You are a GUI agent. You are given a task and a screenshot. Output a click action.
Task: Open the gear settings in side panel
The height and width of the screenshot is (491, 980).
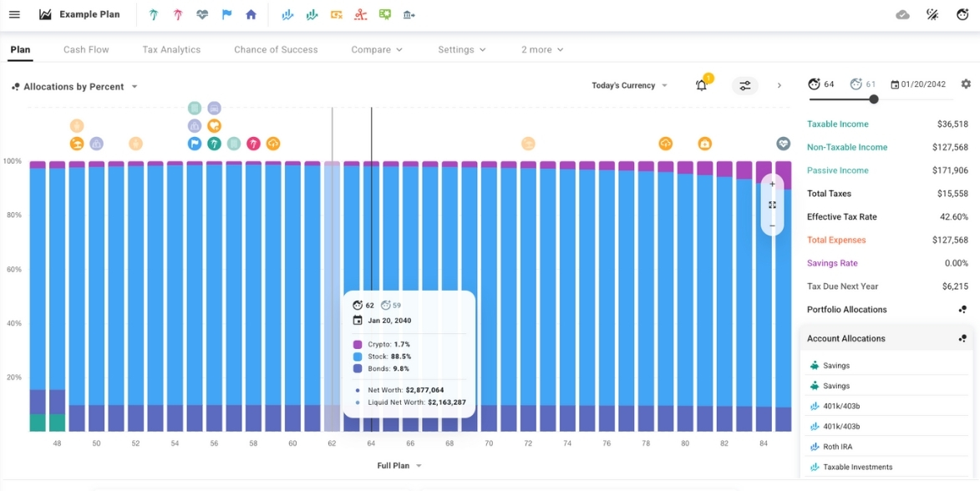coord(966,84)
